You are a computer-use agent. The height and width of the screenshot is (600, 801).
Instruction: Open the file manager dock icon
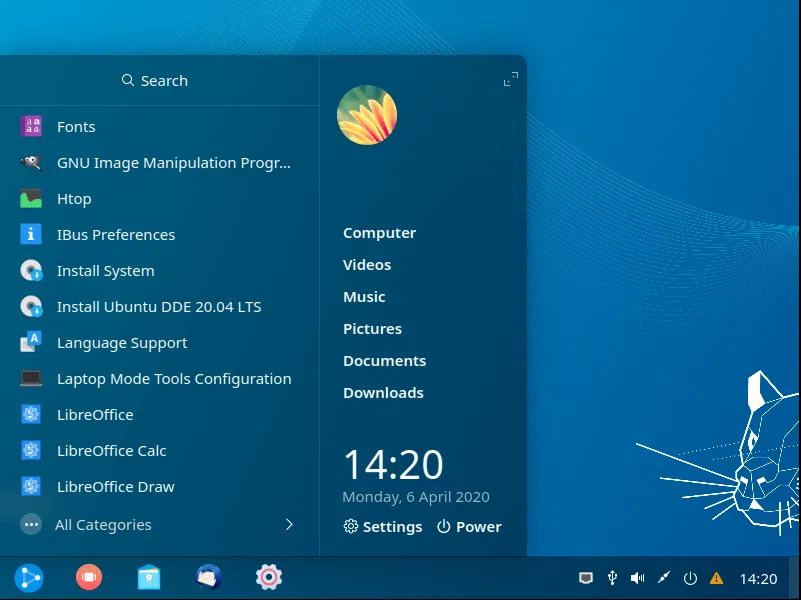point(149,578)
